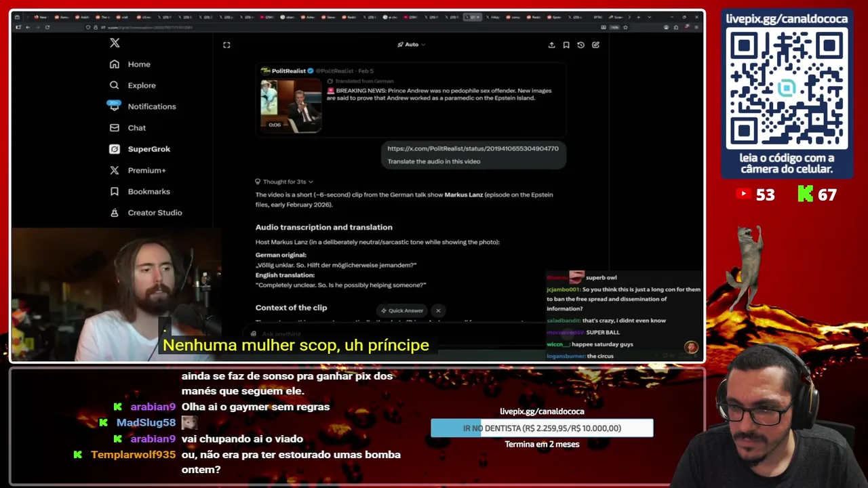The image size is (868, 488).
Task: Click the livepix QR code
Action: [x=787, y=89]
